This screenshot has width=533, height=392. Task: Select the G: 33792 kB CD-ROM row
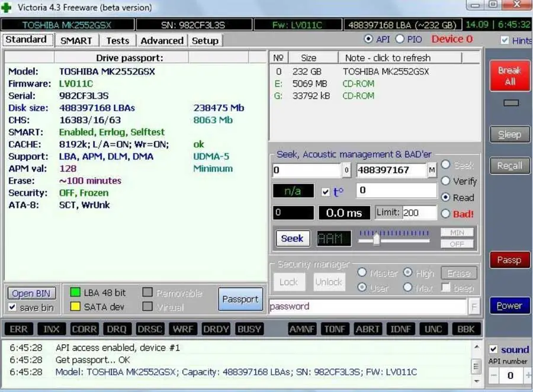375,96
